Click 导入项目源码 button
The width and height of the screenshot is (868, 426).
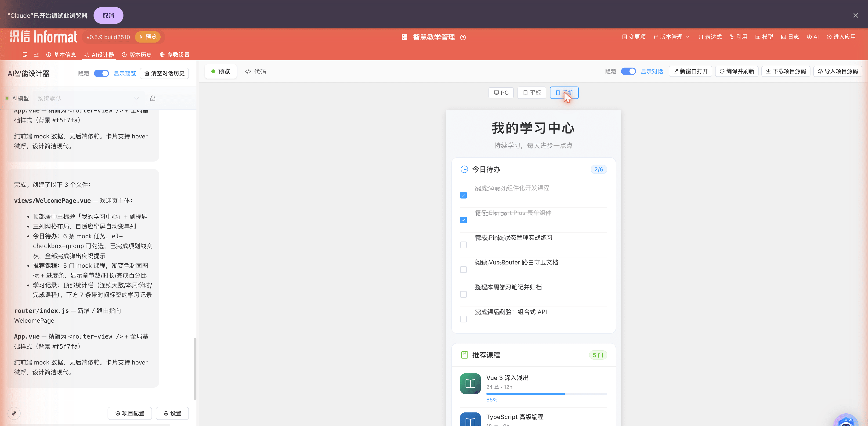click(x=838, y=72)
